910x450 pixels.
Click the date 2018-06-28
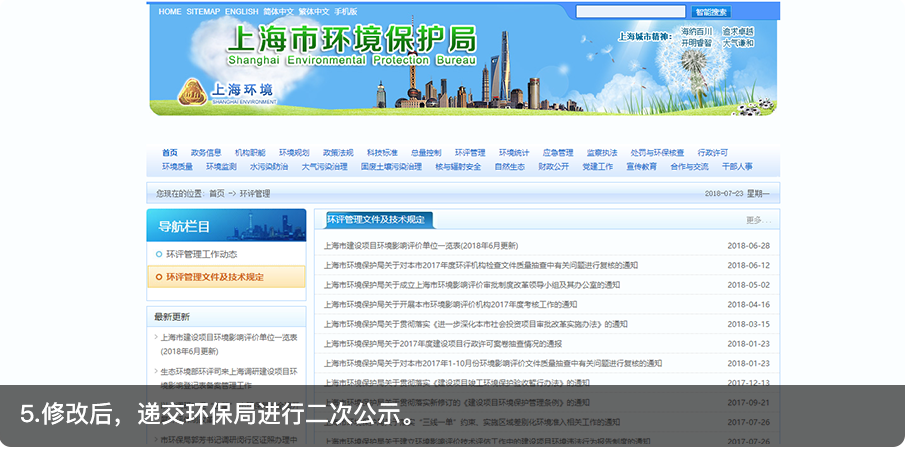click(749, 246)
